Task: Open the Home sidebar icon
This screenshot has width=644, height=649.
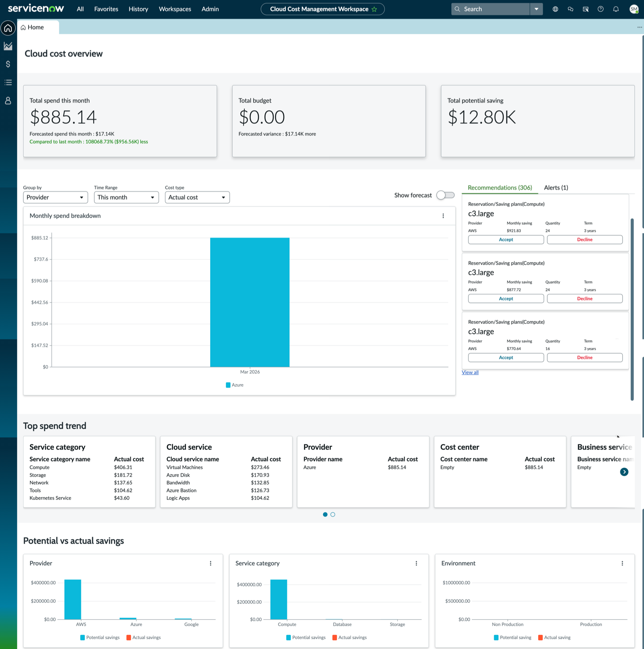Action: (x=8, y=28)
